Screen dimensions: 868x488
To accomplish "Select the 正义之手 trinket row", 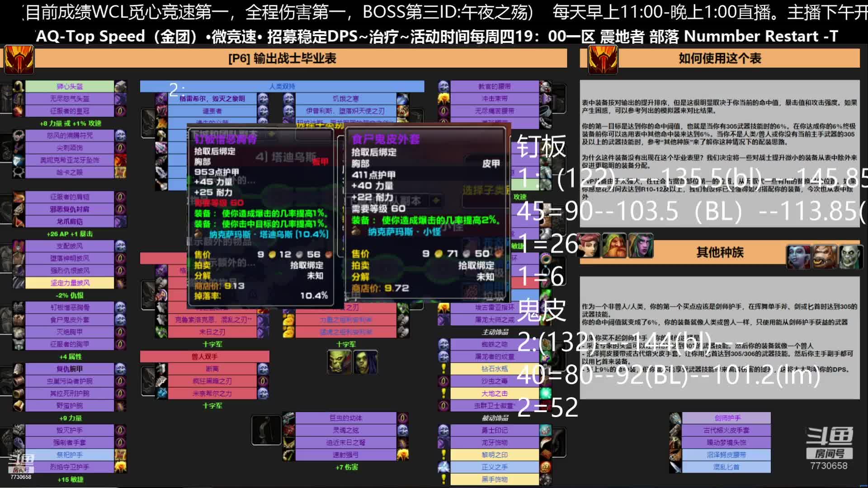I will [x=495, y=467].
